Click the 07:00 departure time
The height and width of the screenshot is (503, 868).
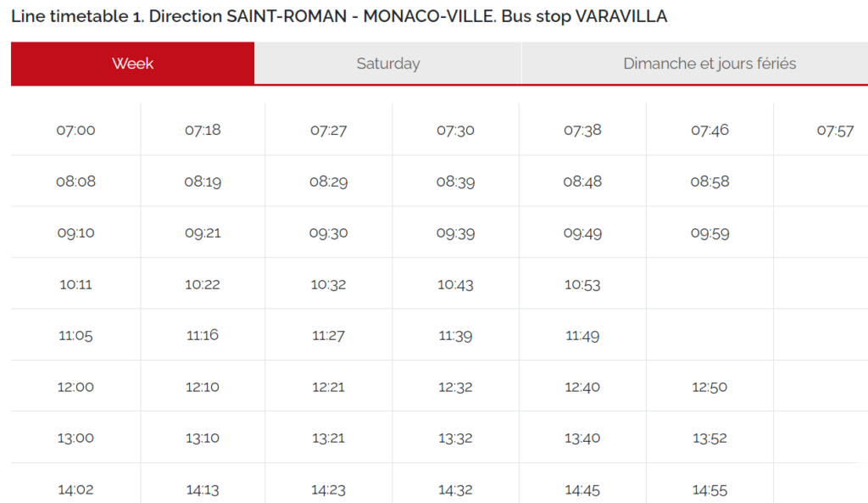75,130
